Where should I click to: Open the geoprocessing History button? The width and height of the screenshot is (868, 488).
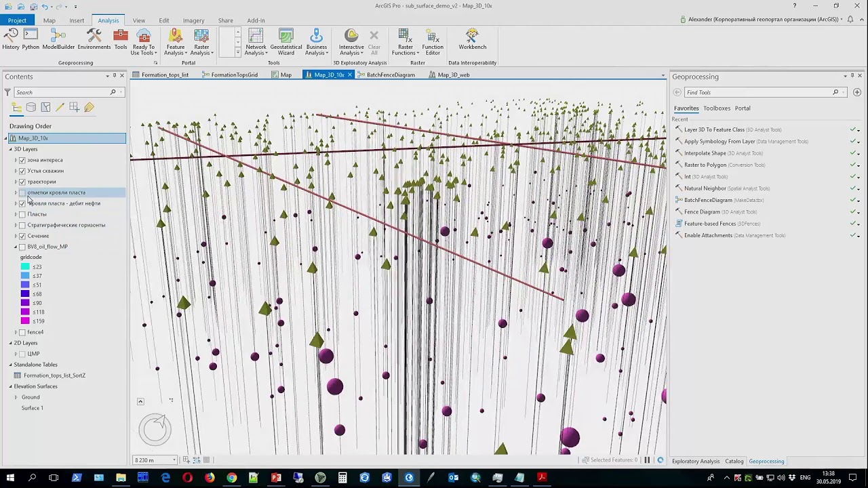tap(11, 39)
